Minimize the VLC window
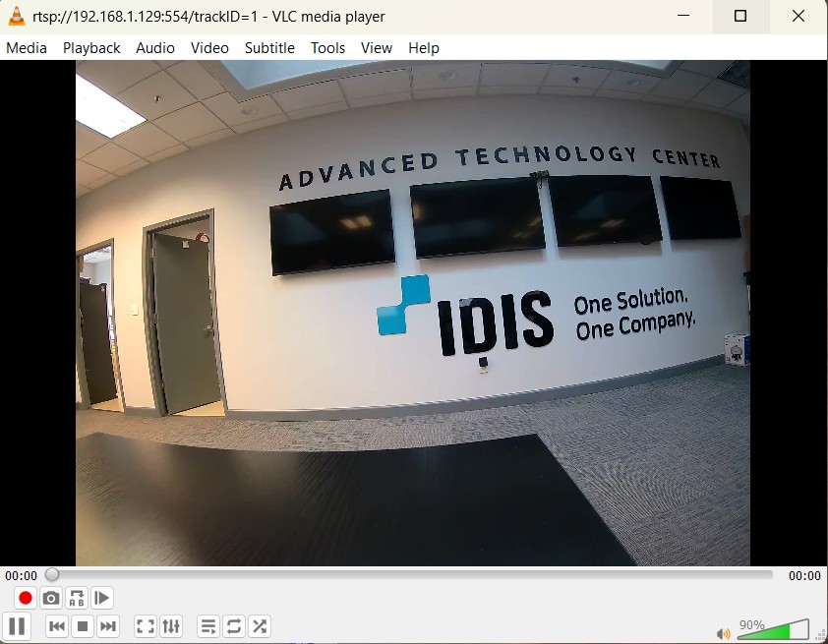The height and width of the screenshot is (644, 828). (x=683, y=16)
